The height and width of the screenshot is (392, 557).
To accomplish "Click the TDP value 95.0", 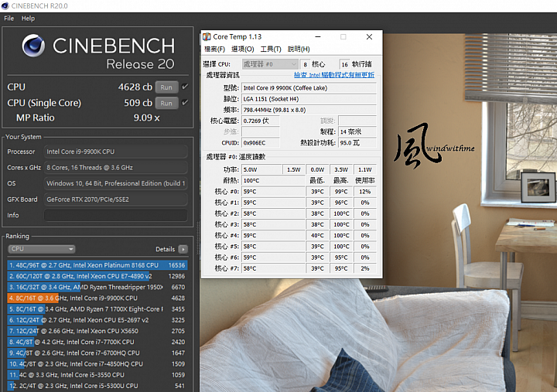I will [x=357, y=143].
